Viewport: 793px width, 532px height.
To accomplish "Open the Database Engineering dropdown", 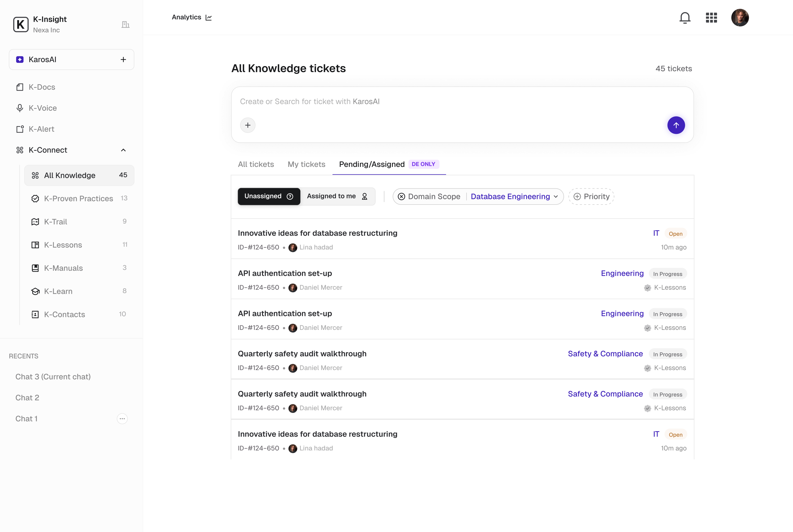I will [514, 197].
